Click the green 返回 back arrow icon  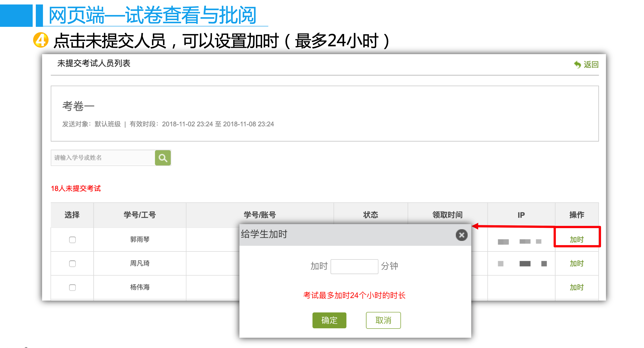tap(577, 64)
